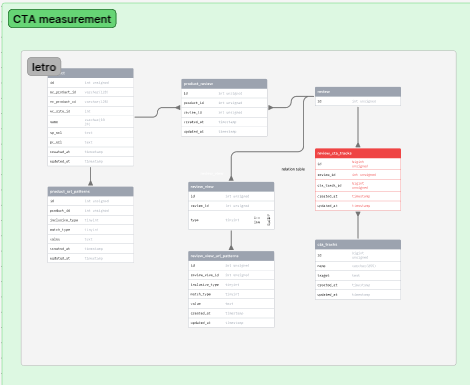
Task: Select the 'letro' frame label
Action: click(x=44, y=67)
